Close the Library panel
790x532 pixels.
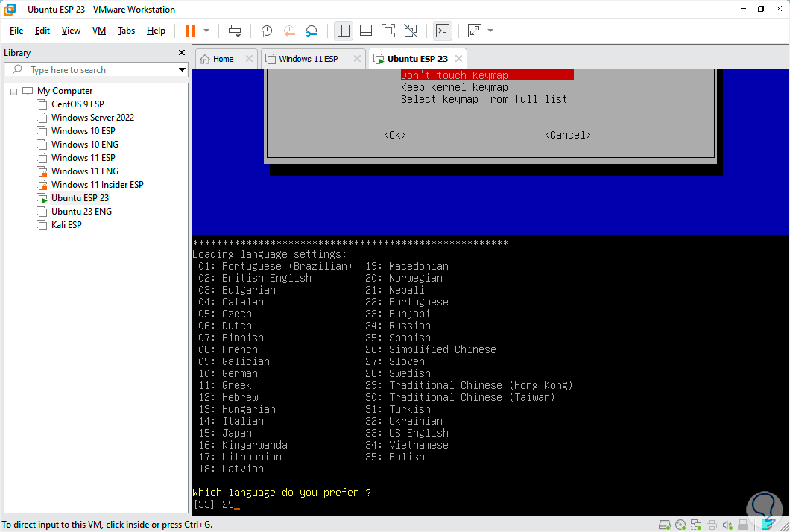pyautogui.click(x=182, y=53)
